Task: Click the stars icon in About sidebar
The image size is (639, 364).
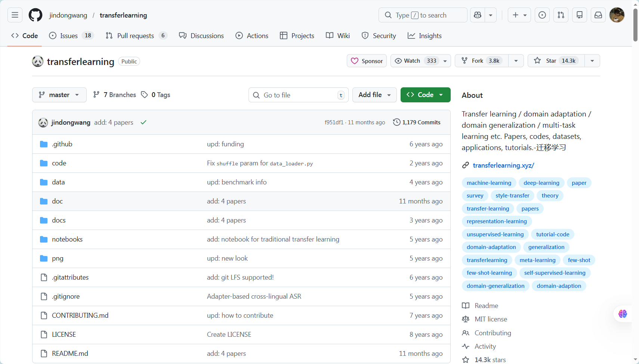Action: coord(466,360)
